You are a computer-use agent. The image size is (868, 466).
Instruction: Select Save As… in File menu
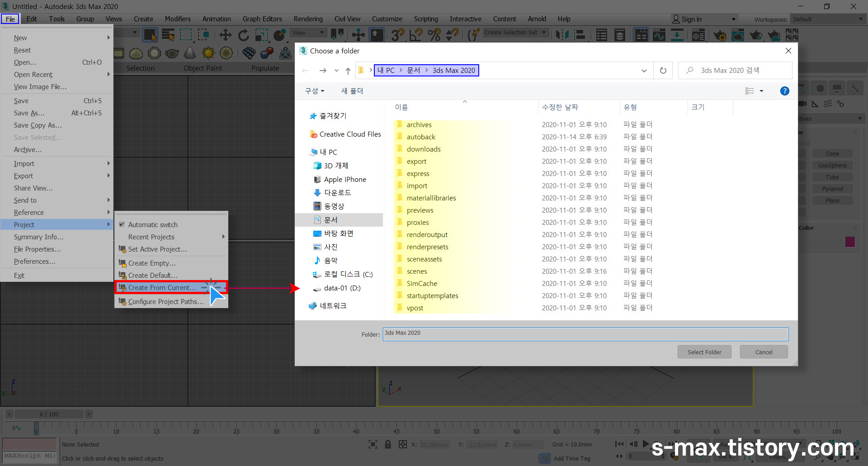point(57,113)
